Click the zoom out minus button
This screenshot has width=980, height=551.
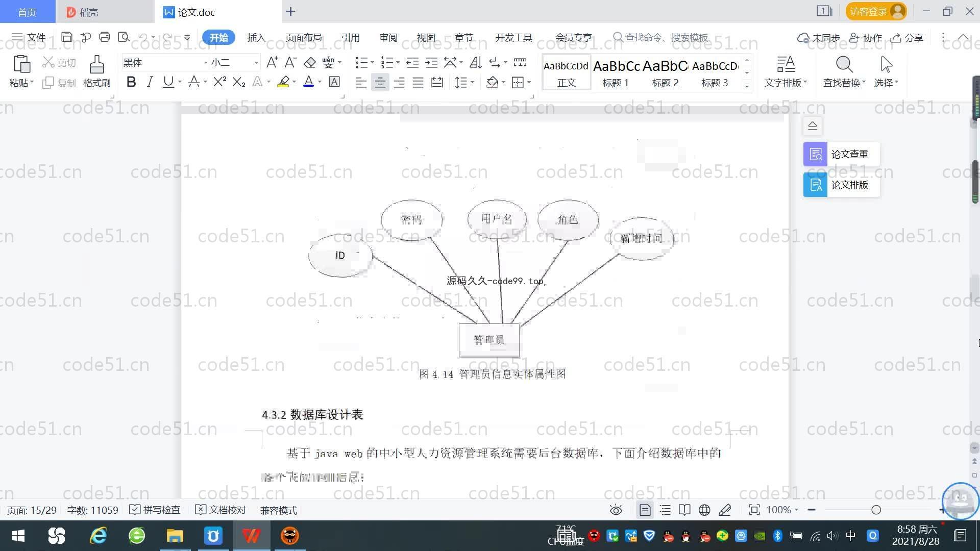(812, 510)
